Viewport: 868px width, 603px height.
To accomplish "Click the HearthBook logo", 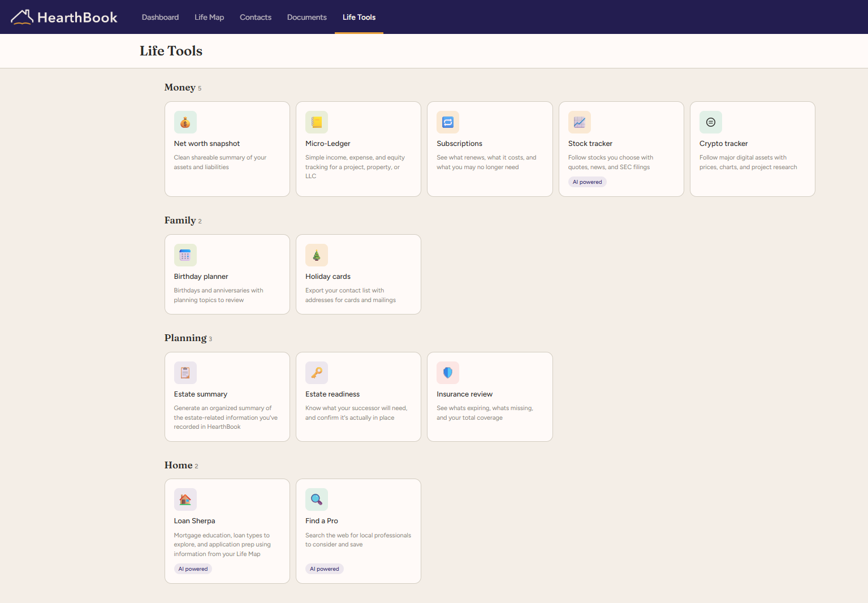I will [64, 17].
